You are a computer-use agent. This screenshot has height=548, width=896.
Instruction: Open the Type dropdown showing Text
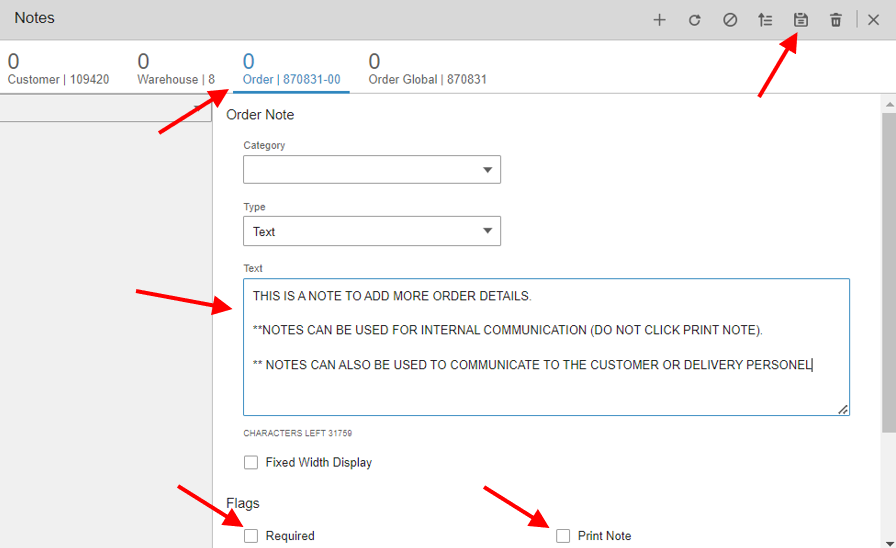pos(372,231)
